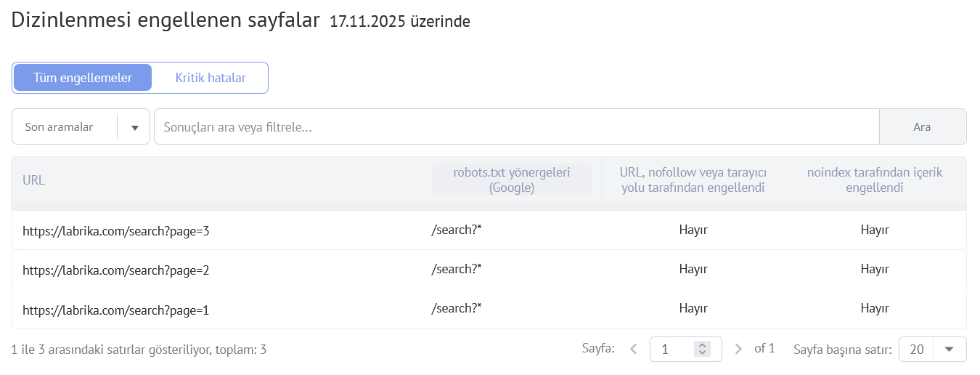Screen dimensions: 980x375
Task: Click the /search?* rule in first row
Action: (x=457, y=230)
